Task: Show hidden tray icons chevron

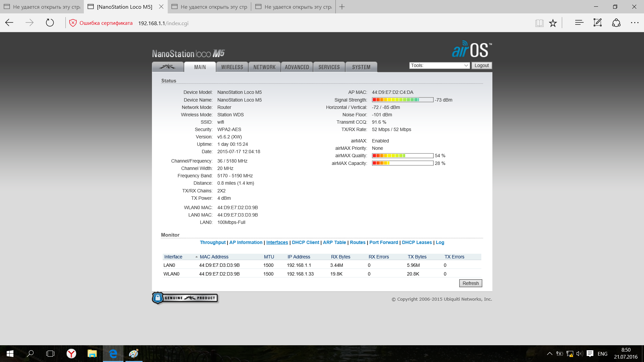Action: click(549, 354)
